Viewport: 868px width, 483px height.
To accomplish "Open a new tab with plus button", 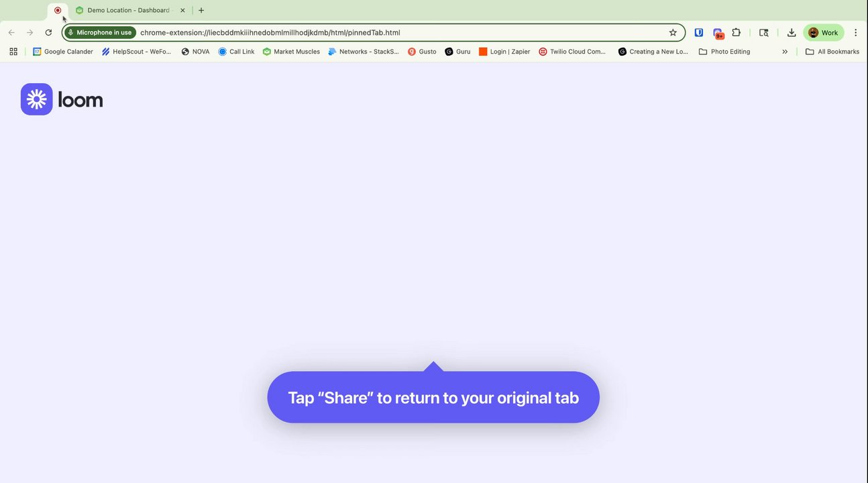I will coord(201,10).
